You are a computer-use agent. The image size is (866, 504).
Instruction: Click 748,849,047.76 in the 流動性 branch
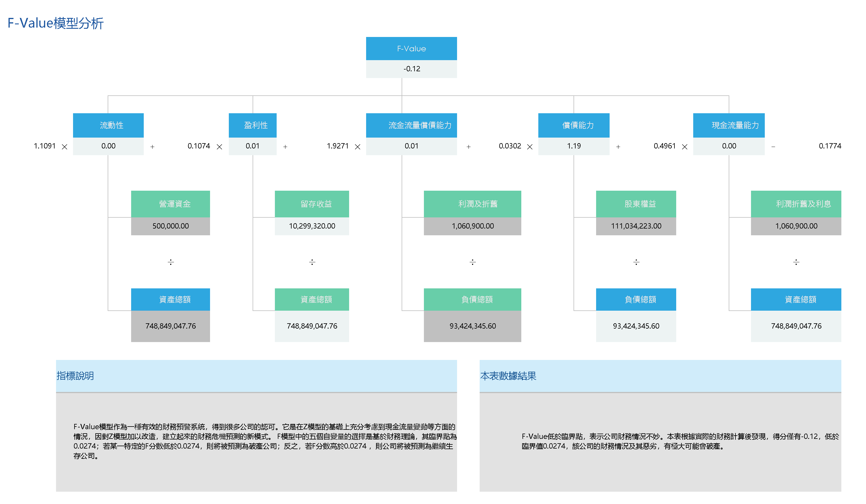170,326
